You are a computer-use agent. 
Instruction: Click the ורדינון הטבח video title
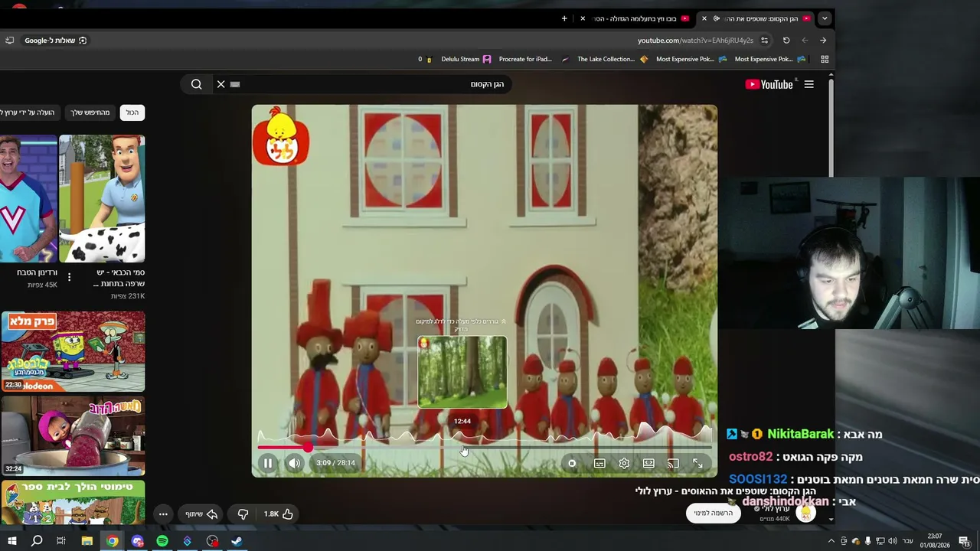pyautogui.click(x=38, y=272)
